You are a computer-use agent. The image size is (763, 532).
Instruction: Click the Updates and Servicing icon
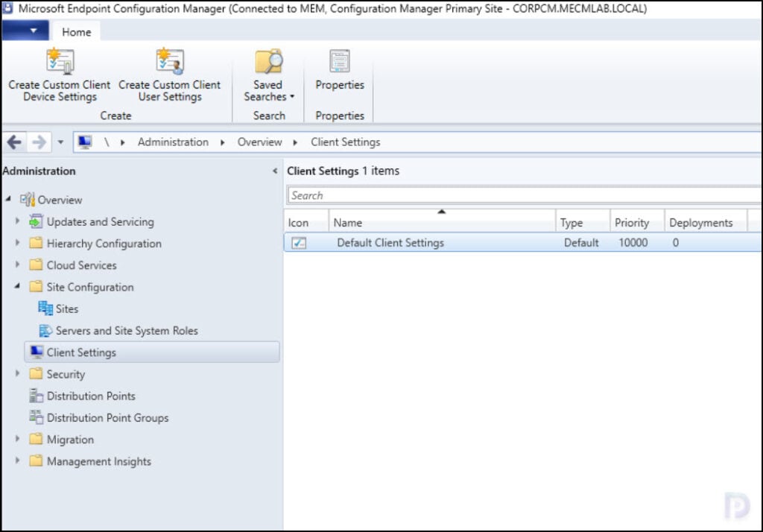coord(36,221)
